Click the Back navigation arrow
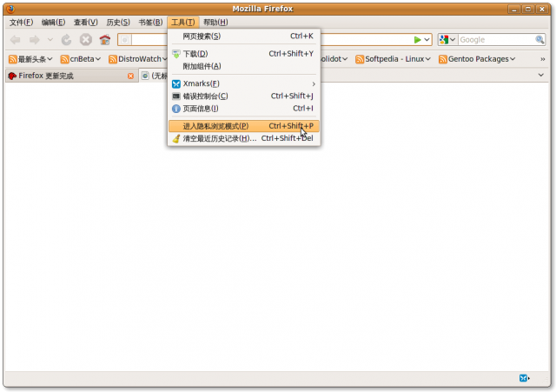The width and height of the screenshot is (556, 392). pyautogui.click(x=16, y=40)
